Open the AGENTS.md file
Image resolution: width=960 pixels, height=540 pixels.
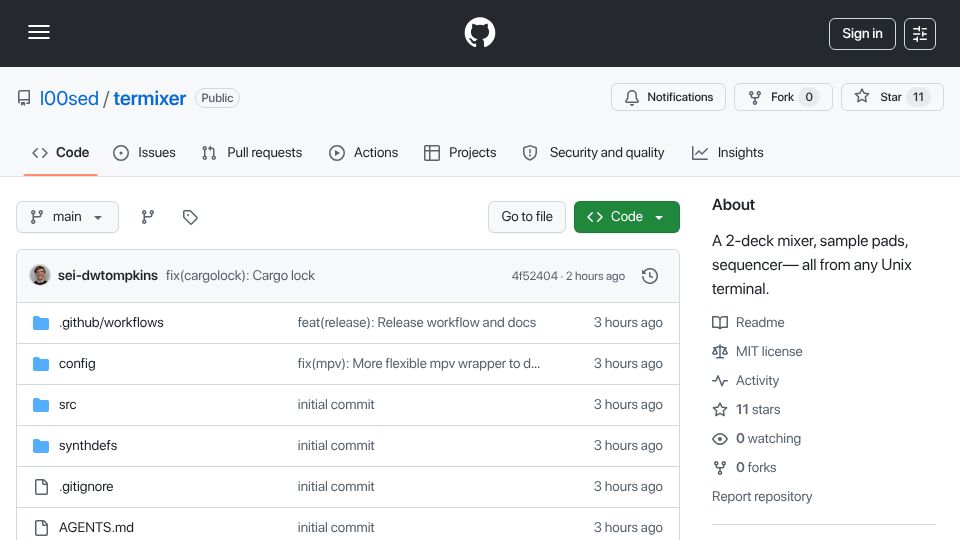pyautogui.click(x=96, y=528)
